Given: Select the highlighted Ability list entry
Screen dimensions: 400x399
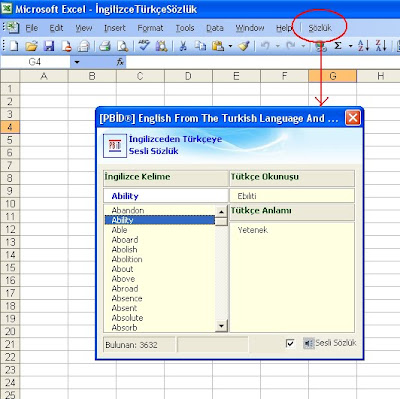Looking at the screenshot, I should point(160,220).
